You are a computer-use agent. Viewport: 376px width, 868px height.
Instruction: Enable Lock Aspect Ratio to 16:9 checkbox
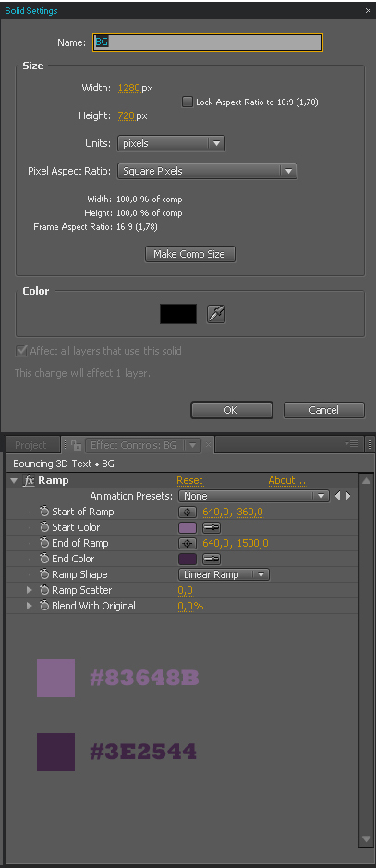(x=188, y=102)
